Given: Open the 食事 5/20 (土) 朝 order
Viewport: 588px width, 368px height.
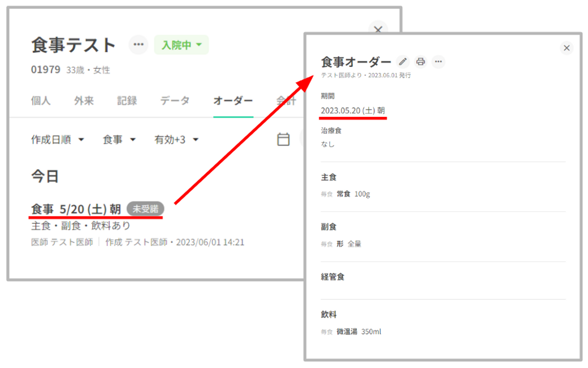Looking at the screenshot, I should click(76, 209).
